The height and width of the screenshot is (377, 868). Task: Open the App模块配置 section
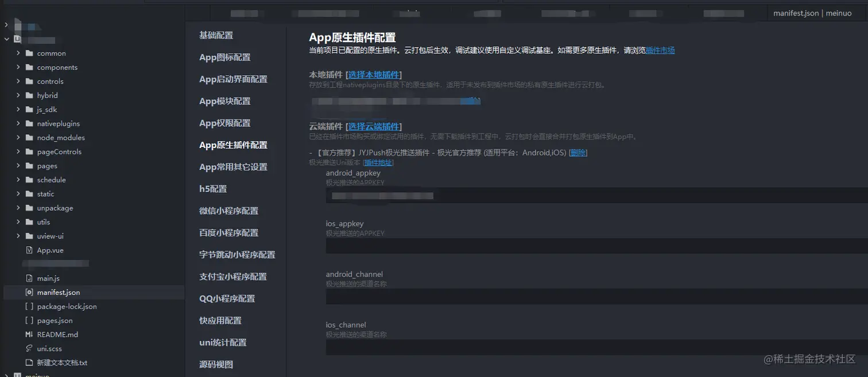(x=225, y=102)
